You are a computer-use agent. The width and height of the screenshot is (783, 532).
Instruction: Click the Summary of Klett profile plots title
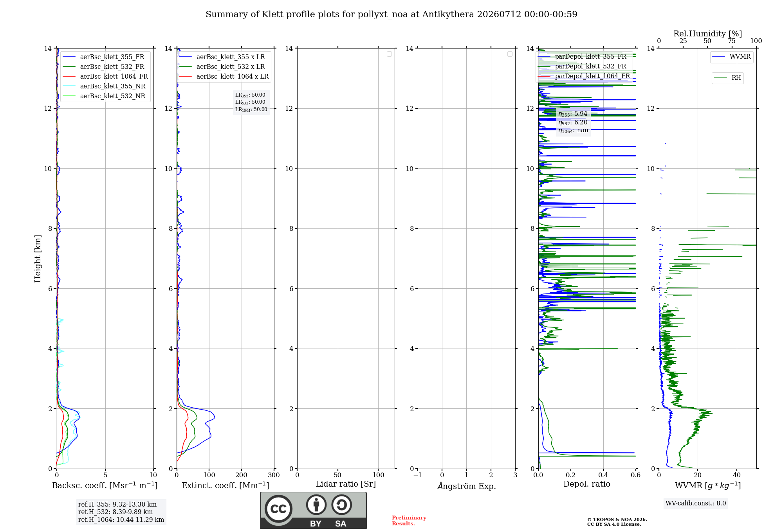coord(391,14)
